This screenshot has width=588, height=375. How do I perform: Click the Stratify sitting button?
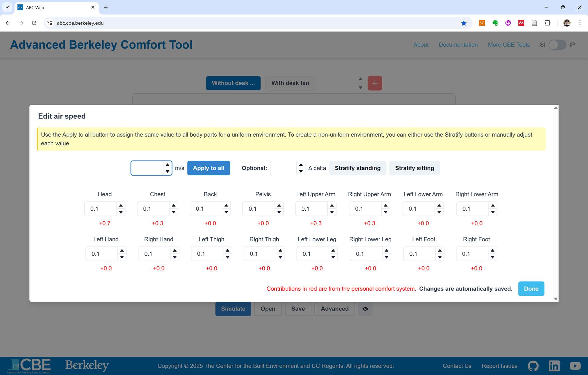click(414, 168)
